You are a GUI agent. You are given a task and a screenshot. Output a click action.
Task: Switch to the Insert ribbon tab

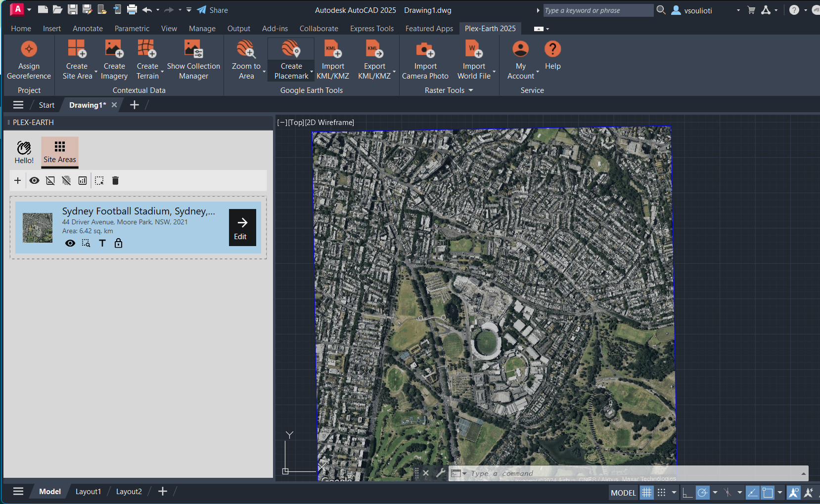52,29
